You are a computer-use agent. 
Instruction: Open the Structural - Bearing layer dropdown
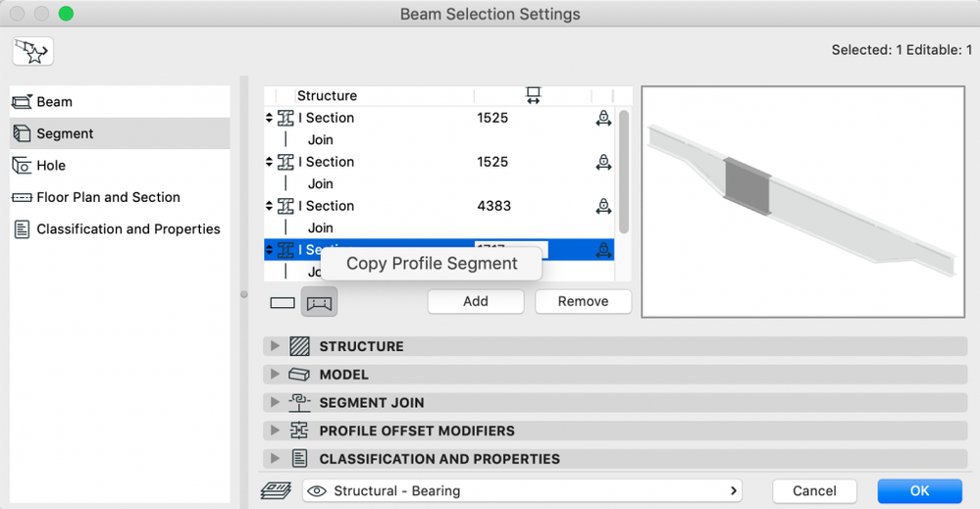(x=522, y=490)
